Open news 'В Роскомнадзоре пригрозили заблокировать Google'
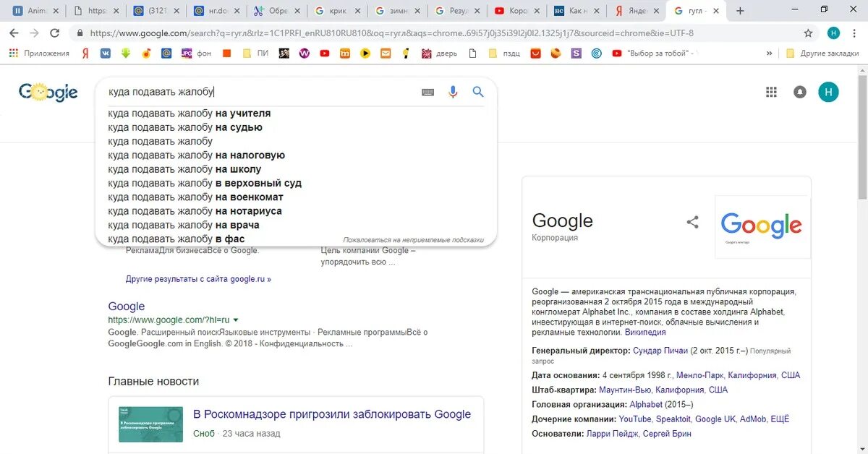The height and width of the screenshot is (454, 868). point(332,414)
